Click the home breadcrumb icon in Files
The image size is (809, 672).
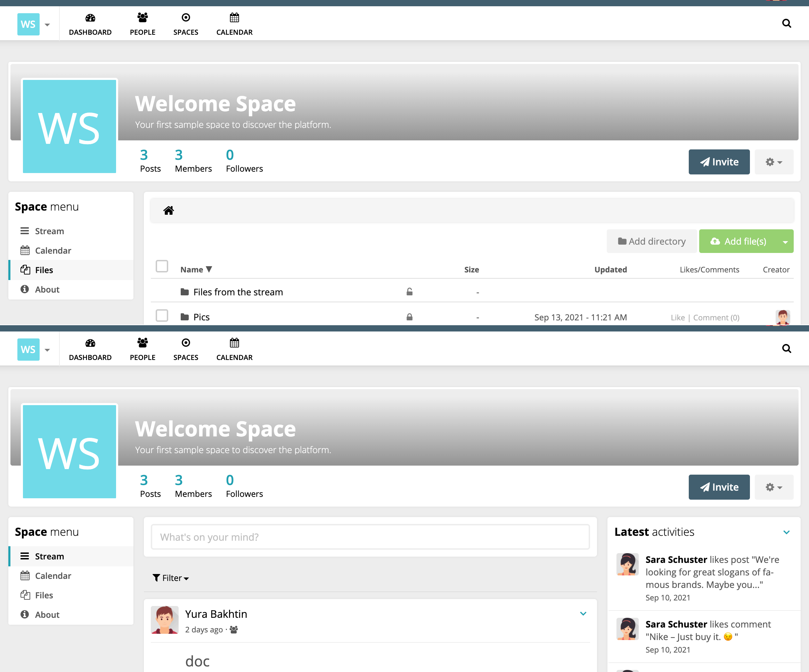point(168,210)
